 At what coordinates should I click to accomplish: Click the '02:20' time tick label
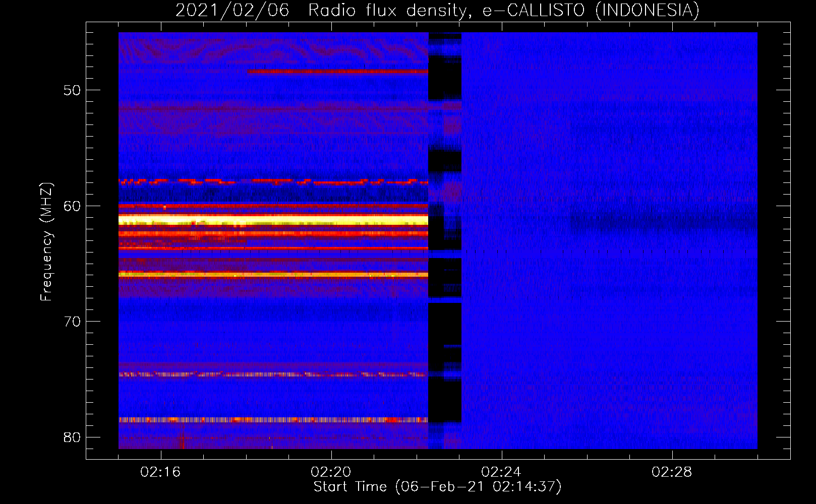point(331,472)
